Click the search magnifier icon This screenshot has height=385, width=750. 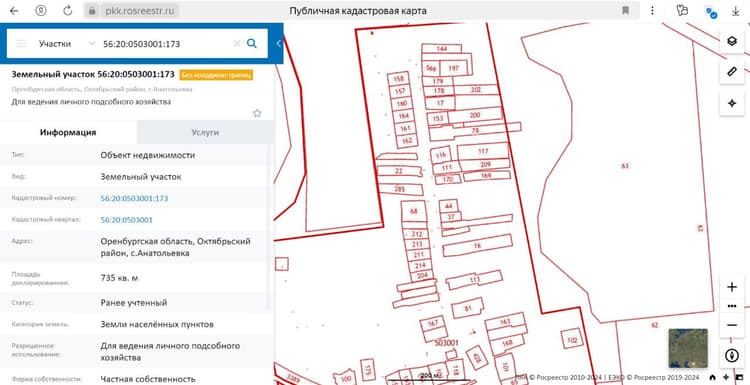(x=252, y=44)
